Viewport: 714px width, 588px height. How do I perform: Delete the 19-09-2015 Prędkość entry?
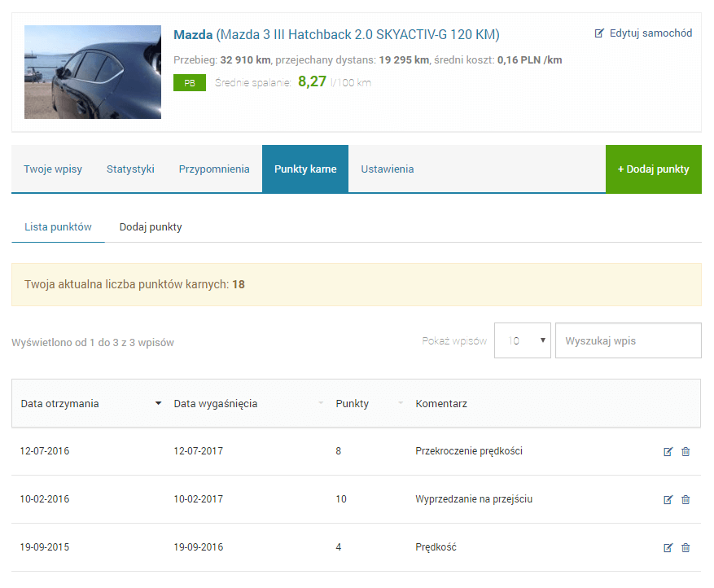tap(686, 547)
